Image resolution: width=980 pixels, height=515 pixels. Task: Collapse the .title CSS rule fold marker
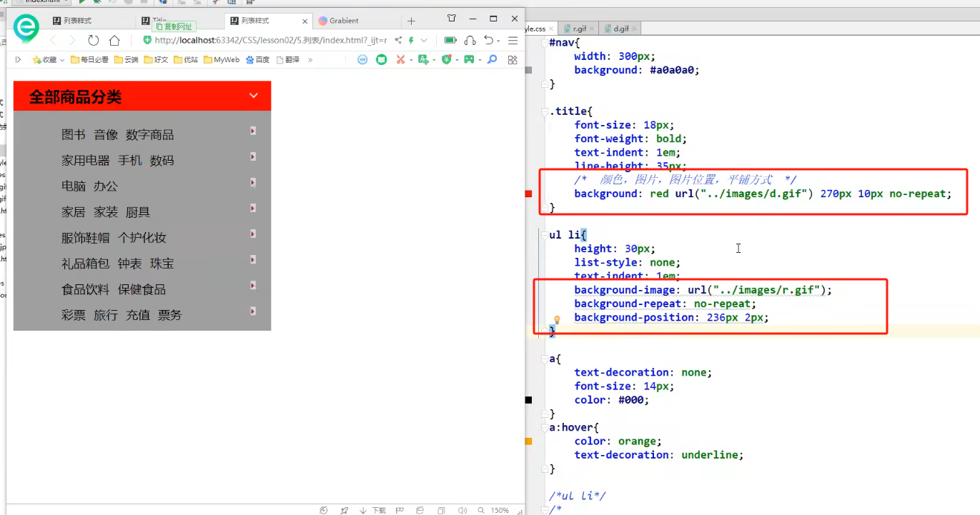[x=545, y=111]
